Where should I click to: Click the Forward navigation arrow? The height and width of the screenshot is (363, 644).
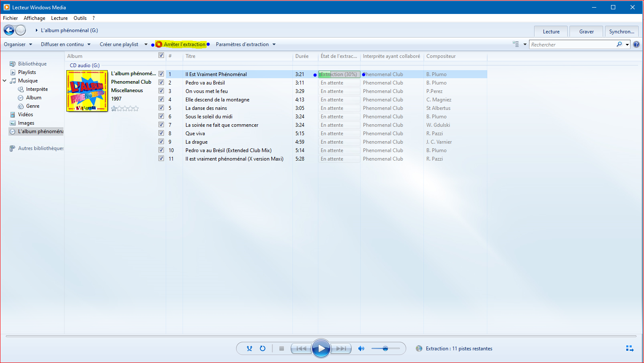[21, 30]
